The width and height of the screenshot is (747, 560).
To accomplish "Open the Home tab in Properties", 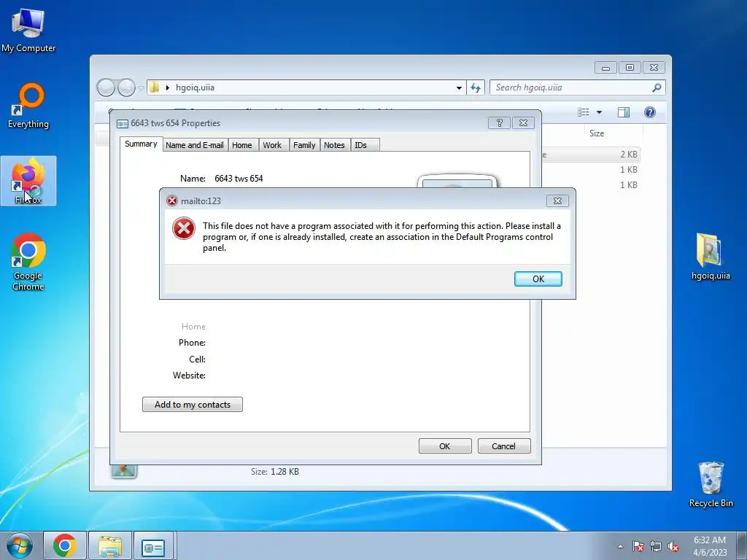I will 242,145.
